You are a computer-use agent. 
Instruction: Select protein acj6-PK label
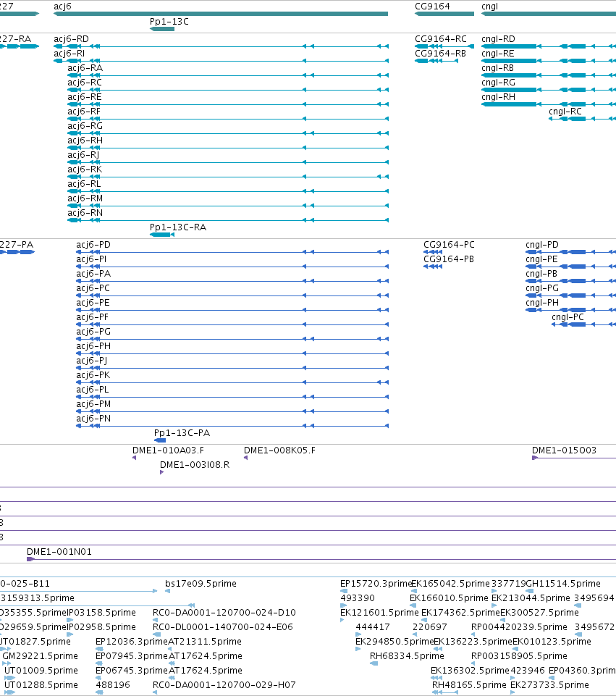pyautogui.click(x=93, y=375)
